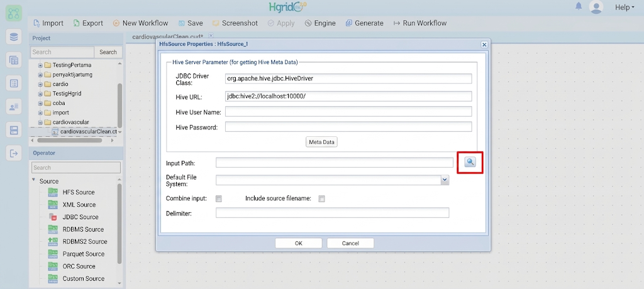Screen dimensions: 644x289
Task: Click the project Search input field
Action: 62,52
